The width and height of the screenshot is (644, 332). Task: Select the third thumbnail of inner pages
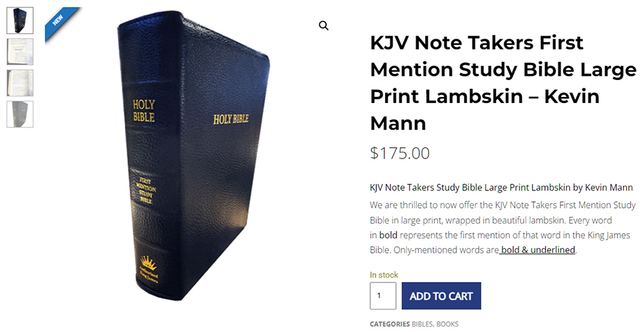(20, 83)
